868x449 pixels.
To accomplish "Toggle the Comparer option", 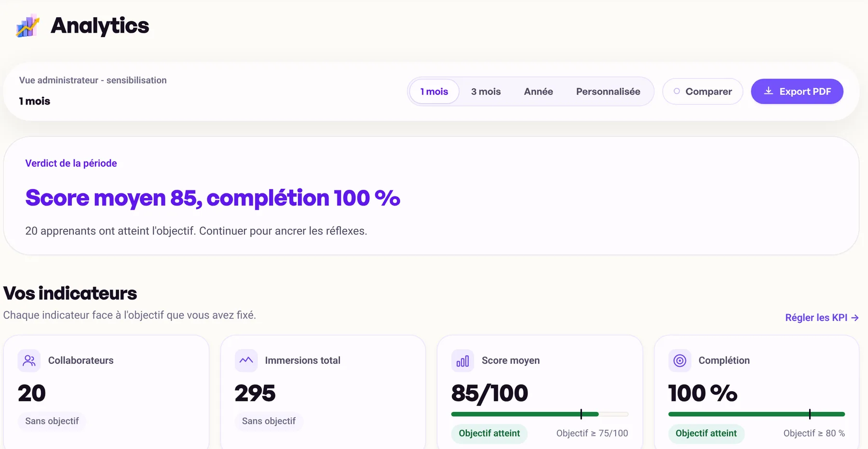I will click(x=703, y=92).
